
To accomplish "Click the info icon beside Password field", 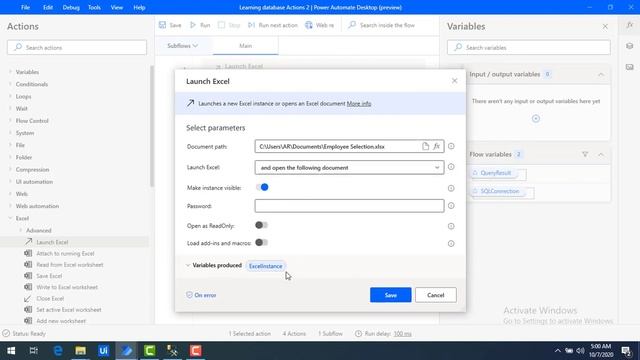I will click(451, 206).
